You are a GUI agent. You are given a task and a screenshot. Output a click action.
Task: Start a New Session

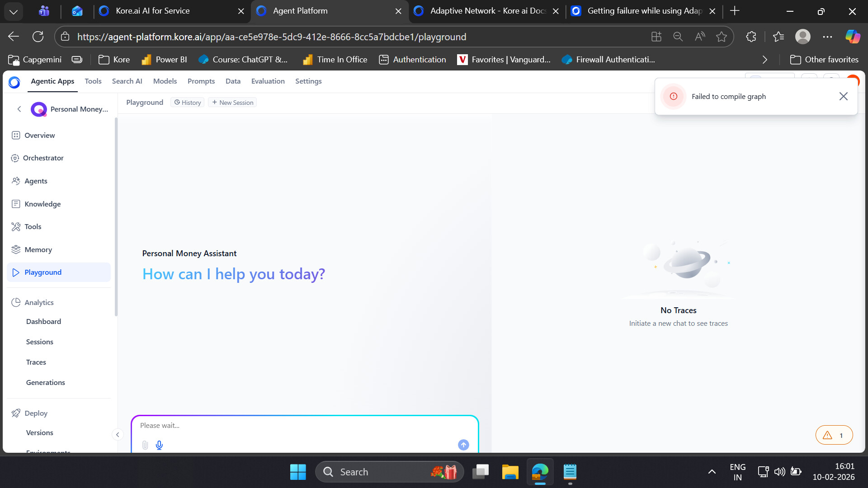tap(232, 103)
